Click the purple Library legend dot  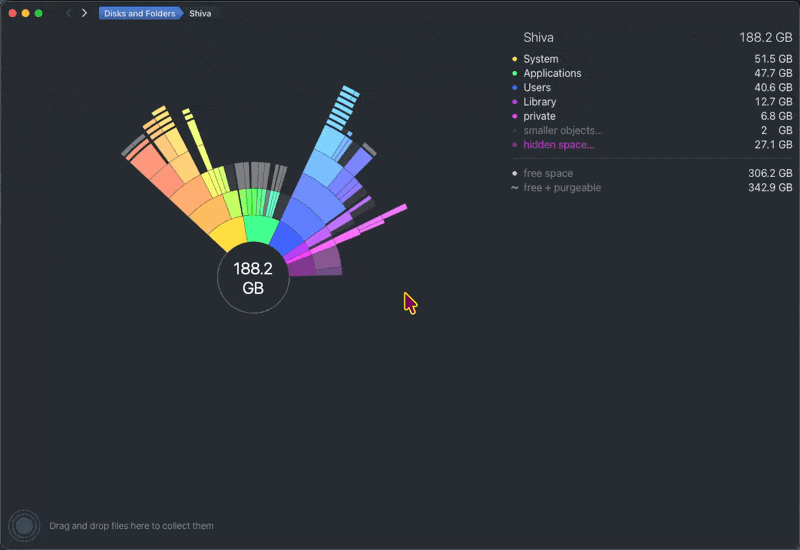pyautogui.click(x=515, y=102)
